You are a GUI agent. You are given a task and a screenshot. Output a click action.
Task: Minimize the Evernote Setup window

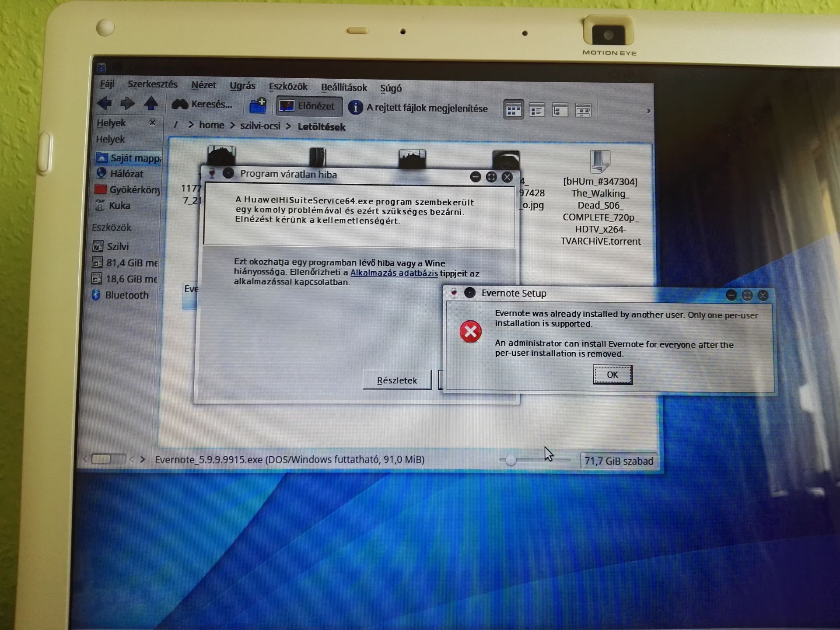(731, 295)
